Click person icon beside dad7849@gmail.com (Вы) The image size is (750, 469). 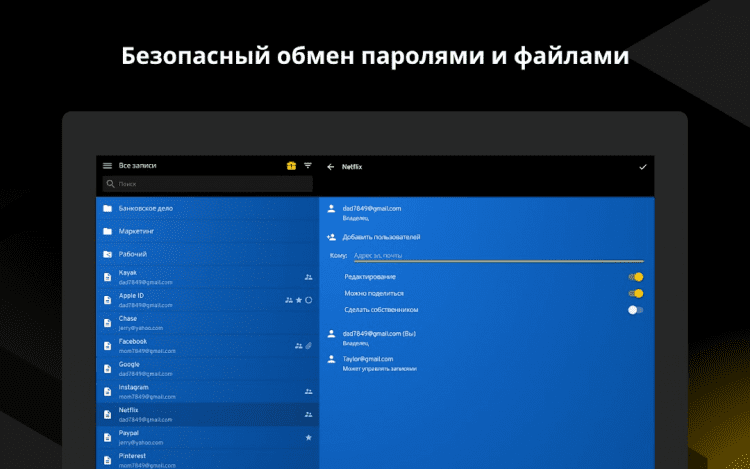(x=331, y=334)
